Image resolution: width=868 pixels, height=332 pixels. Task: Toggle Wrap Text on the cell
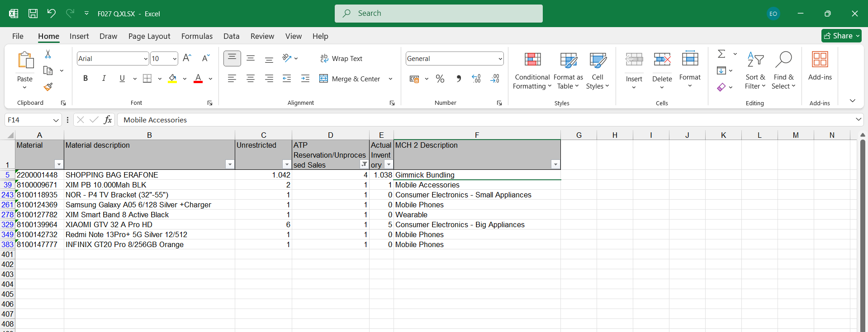(x=342, y=59)
